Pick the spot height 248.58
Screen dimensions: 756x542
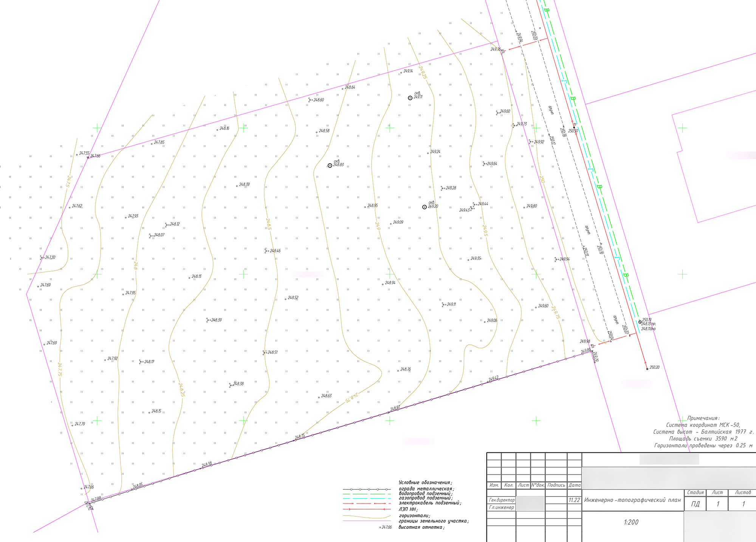[x=324, y=131]
